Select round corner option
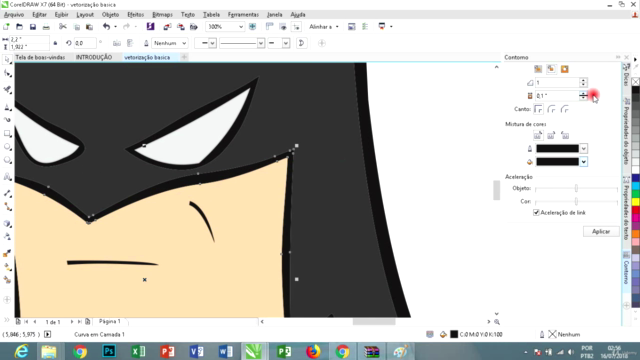The height and width of the screenshot is (360, 640). [551, 109]
